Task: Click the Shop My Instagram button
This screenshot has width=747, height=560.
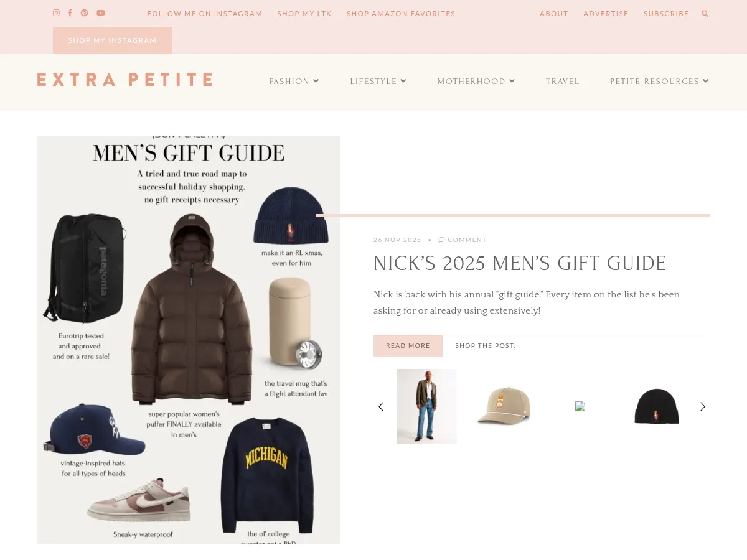Action: [x=113, y=40]
